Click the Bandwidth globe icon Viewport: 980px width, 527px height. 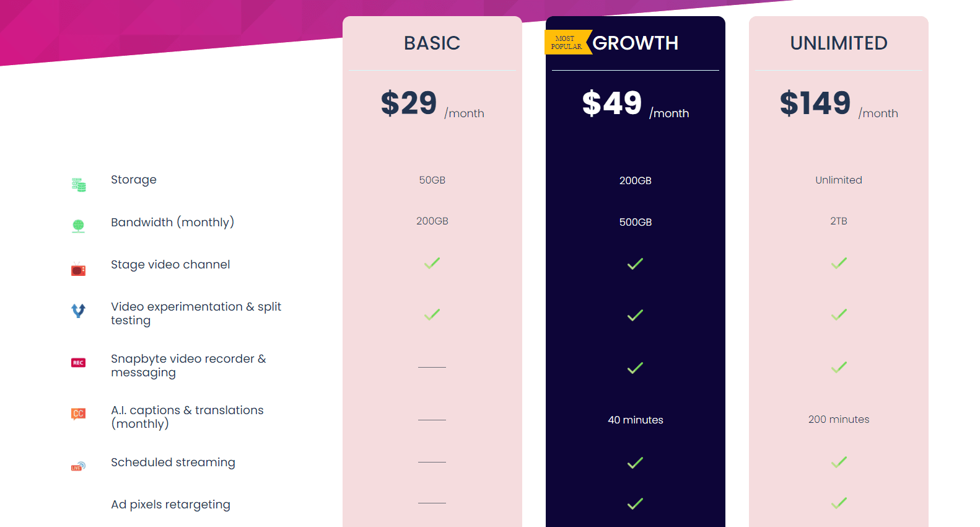(78, 226)
